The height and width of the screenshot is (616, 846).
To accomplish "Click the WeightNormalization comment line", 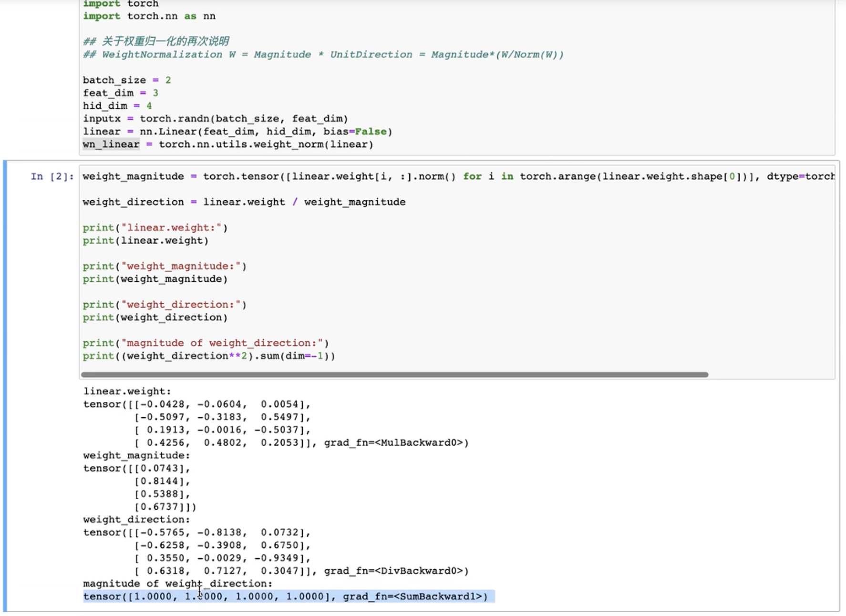I will tap(323, 55).
